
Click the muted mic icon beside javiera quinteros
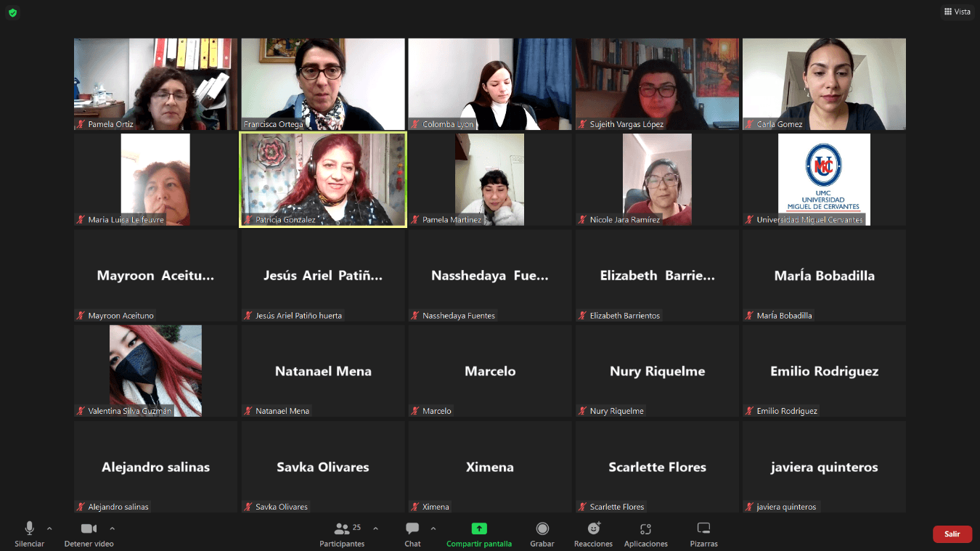(x=750, y=507)
